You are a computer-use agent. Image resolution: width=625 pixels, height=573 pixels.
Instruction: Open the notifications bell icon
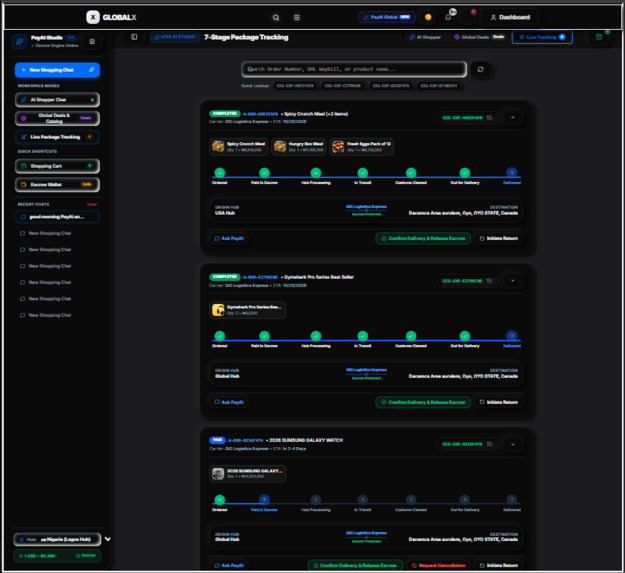point(448,17)
